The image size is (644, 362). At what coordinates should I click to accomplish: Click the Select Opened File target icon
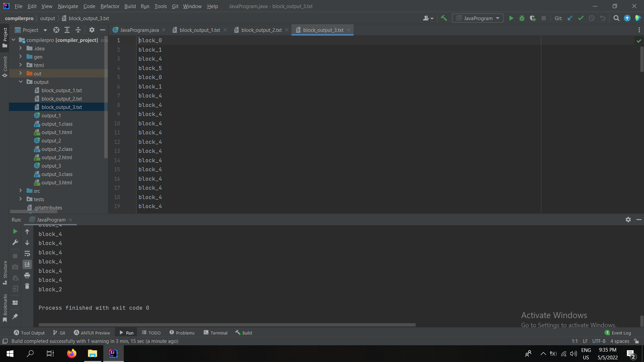pyautogui.click(x=56, y=30)
